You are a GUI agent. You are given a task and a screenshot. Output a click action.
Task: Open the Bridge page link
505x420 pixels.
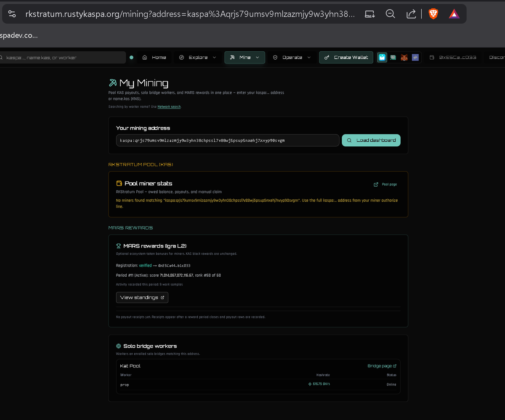click(x=382, y=366)
